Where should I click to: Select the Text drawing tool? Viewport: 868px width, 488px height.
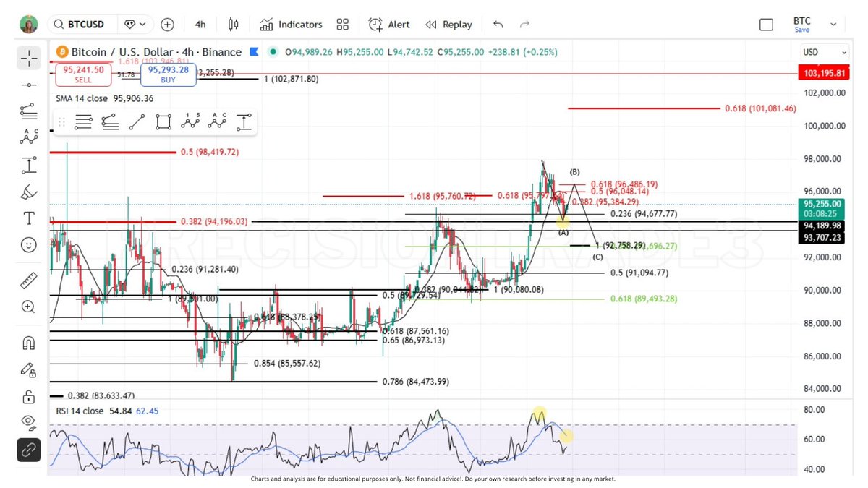click(x=29, y=217)
